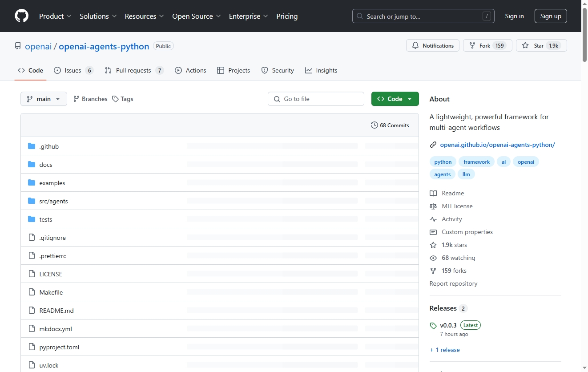Click the eye icon beside 68 watching
588x372 pixels.
tap(433, 258)
